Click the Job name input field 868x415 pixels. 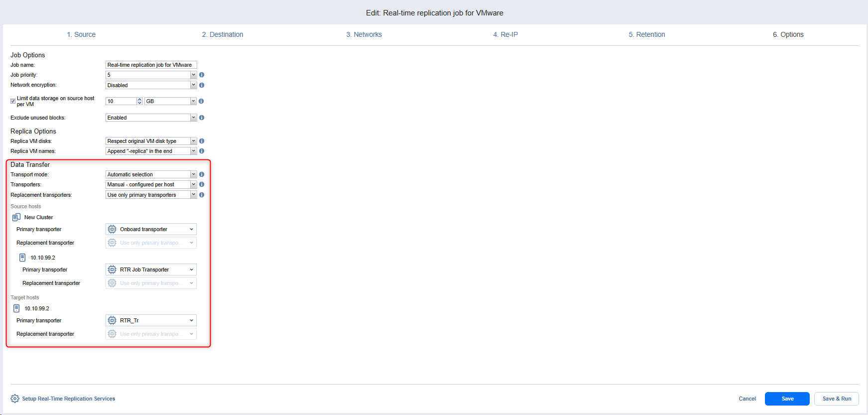tap(151, 65)
